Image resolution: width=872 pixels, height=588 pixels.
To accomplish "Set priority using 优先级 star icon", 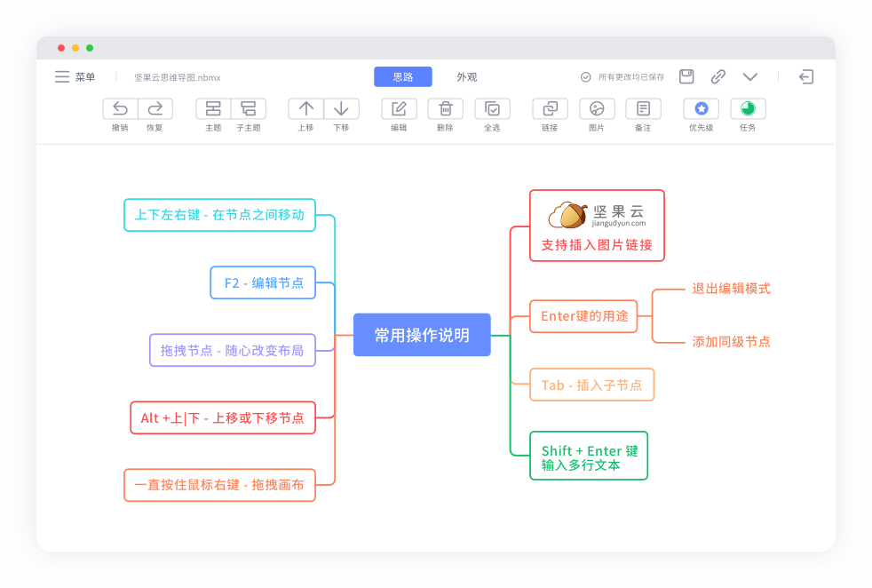I will pos(701,108).
